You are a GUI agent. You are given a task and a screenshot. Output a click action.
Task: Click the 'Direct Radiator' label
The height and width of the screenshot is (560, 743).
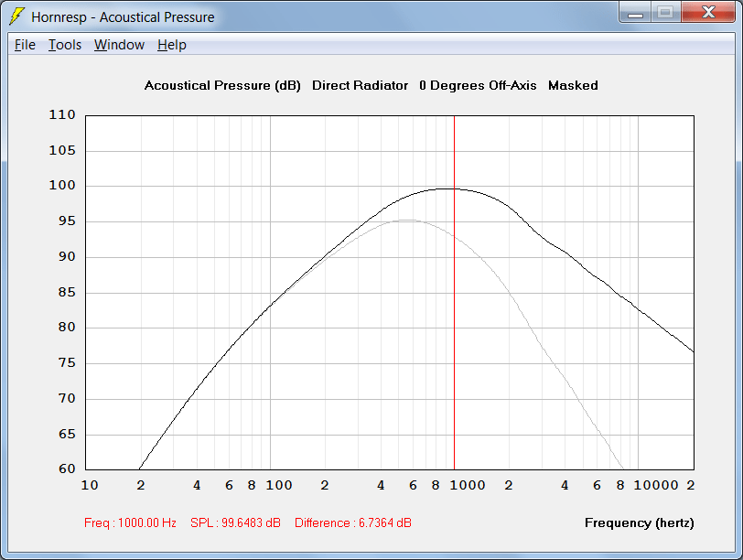[361, 85]
